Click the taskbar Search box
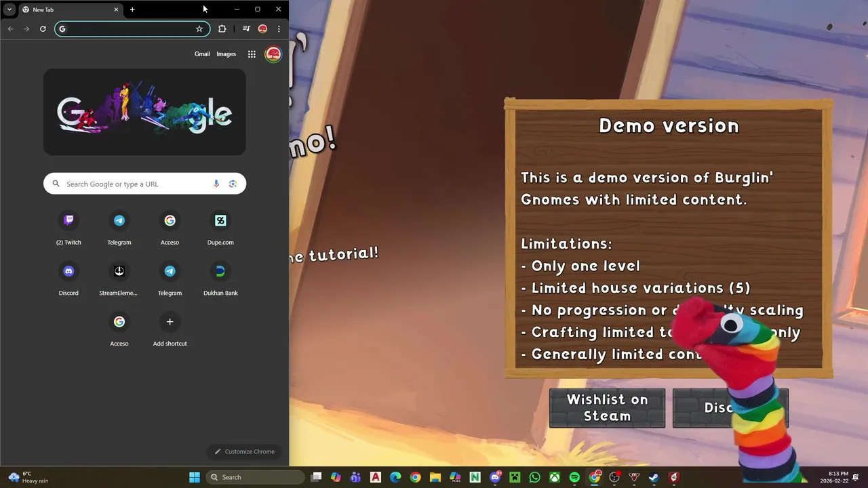This screenshot has height=488, width=868. [255, 477]
